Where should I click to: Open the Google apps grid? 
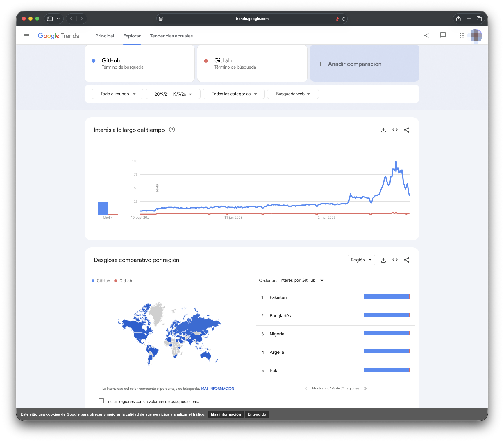tap(462, 35)
